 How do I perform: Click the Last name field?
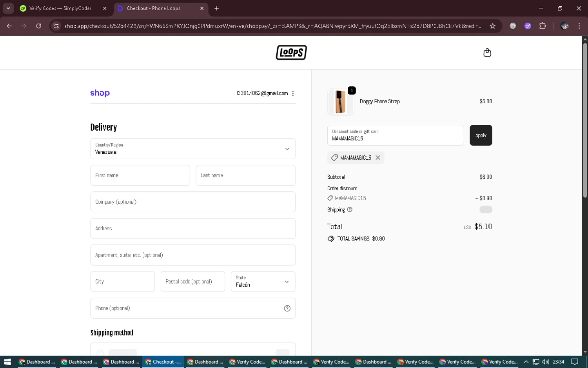pyautogui.click(x=245, y=175)
